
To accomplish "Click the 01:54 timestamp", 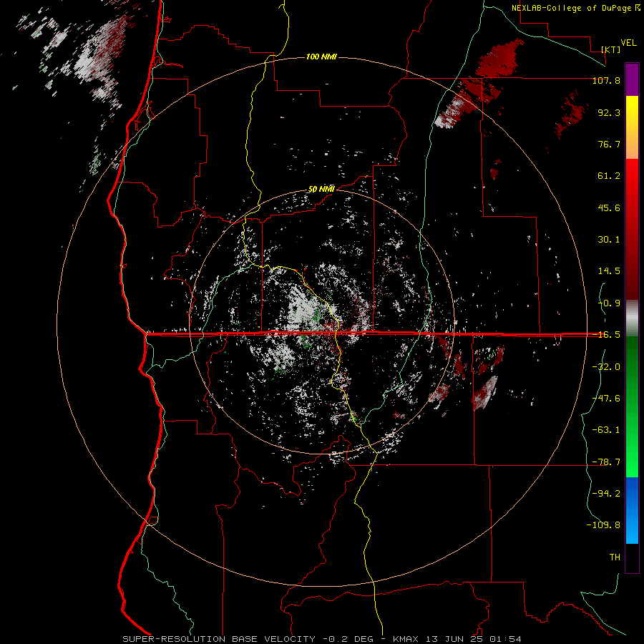I will [x=506, y=639].
